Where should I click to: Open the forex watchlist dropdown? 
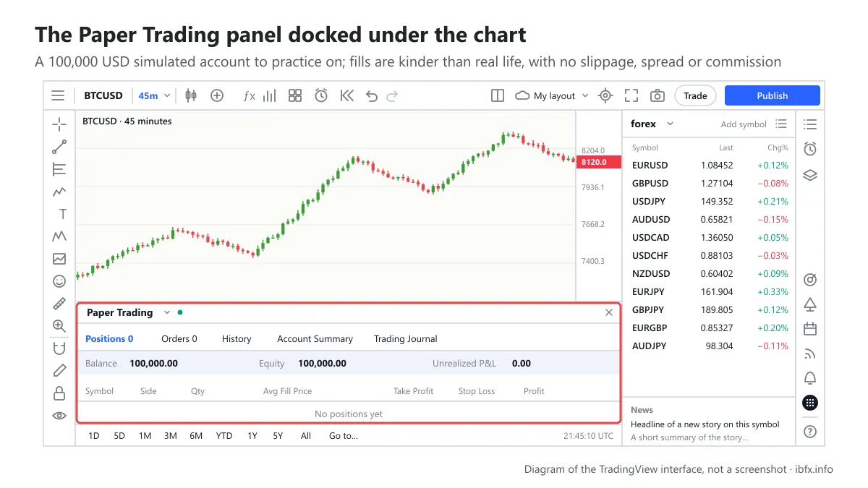click(x=652, y=124)
